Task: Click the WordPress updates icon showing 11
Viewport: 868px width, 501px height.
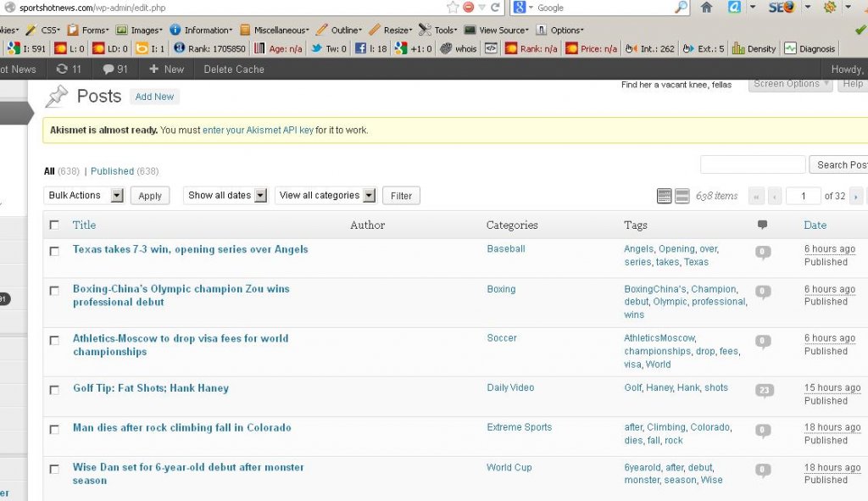Action: click(x=69, y=69)
